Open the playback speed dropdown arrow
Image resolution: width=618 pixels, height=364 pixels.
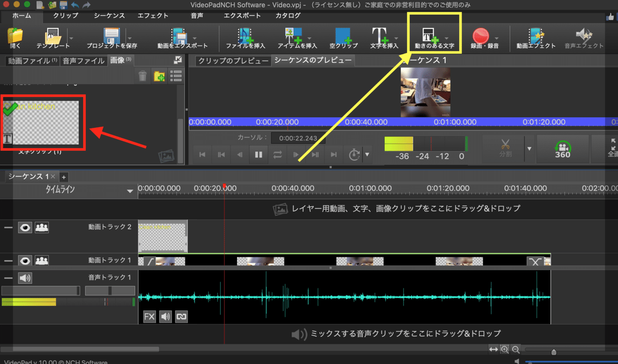point(367,154)
